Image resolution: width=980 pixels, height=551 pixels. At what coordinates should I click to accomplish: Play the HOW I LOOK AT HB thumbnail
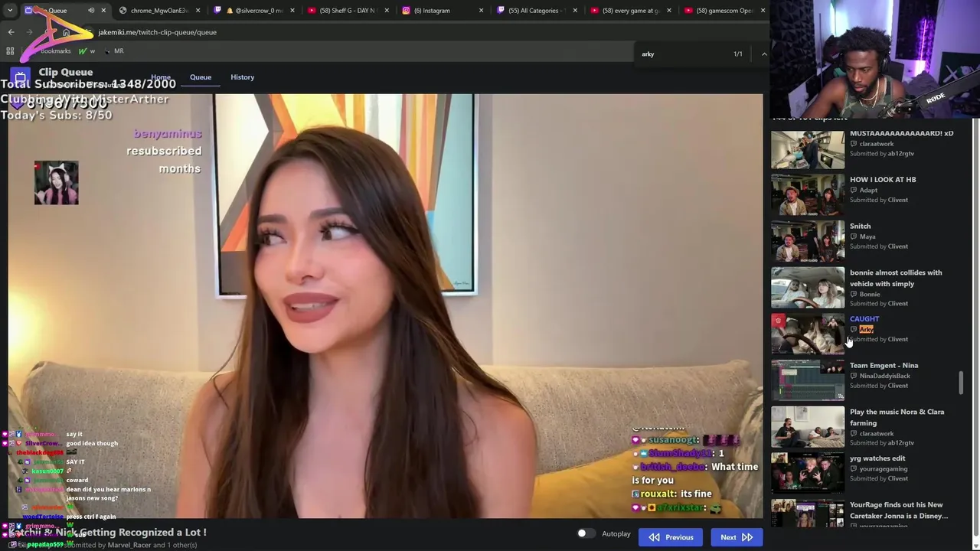click(x=808, y=196)
